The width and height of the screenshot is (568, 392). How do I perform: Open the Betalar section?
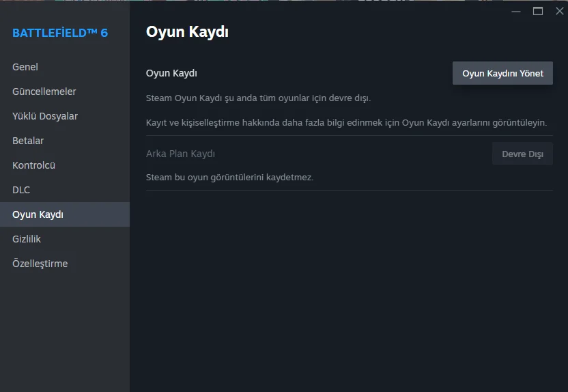65,141
